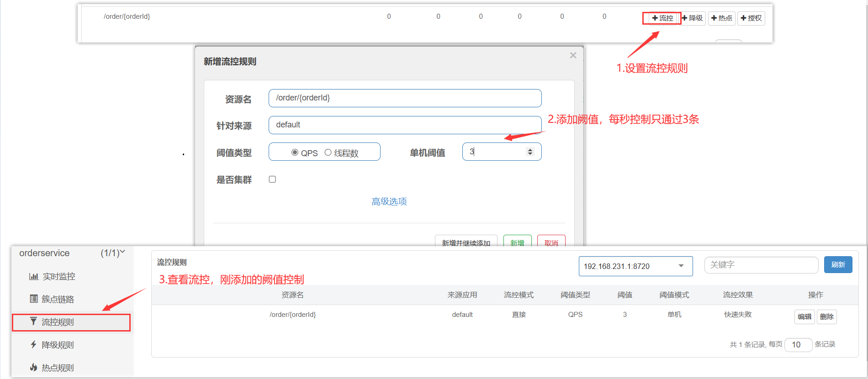Click the 热点规则 flame icon

tap(33, 367)
